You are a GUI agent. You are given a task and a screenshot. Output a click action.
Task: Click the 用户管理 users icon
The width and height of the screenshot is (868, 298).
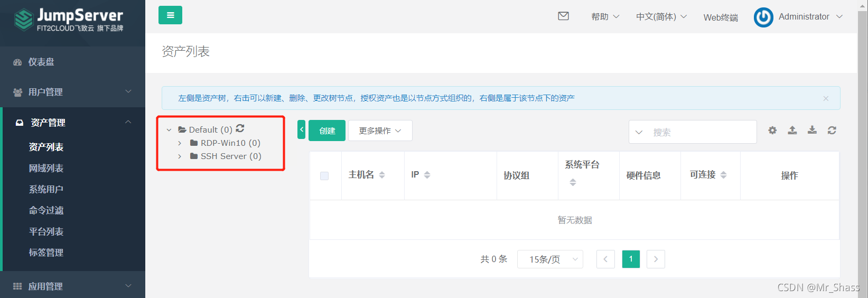17,92
